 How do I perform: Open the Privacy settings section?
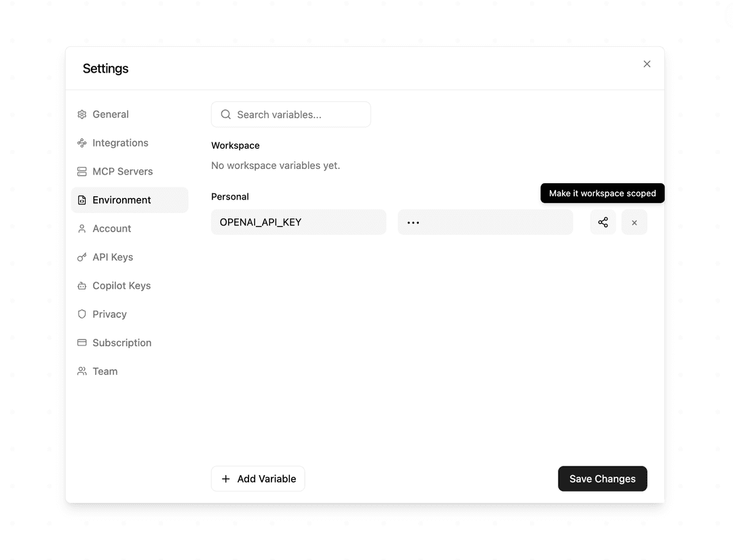click(x=109, y=314)
